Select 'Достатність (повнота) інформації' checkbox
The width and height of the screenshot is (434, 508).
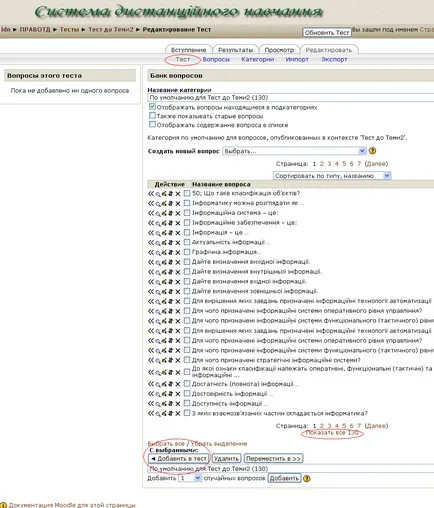point(187,384)
